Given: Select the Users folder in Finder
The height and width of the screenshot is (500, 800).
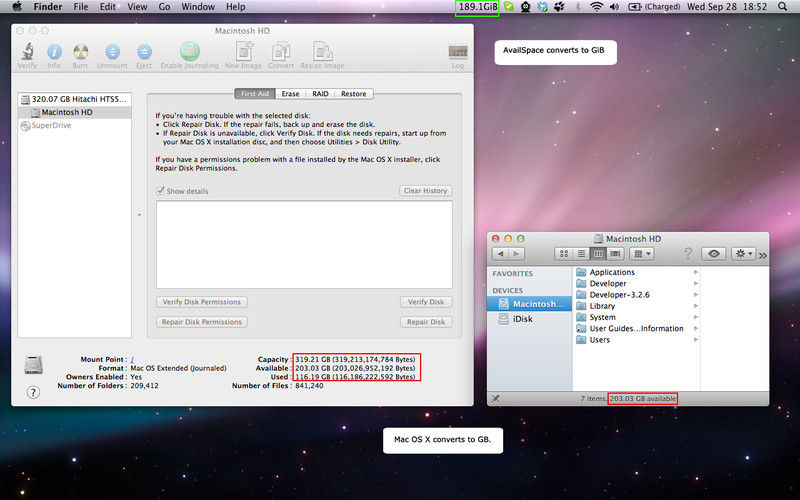Looking at the screenshot, I should 637,340.
